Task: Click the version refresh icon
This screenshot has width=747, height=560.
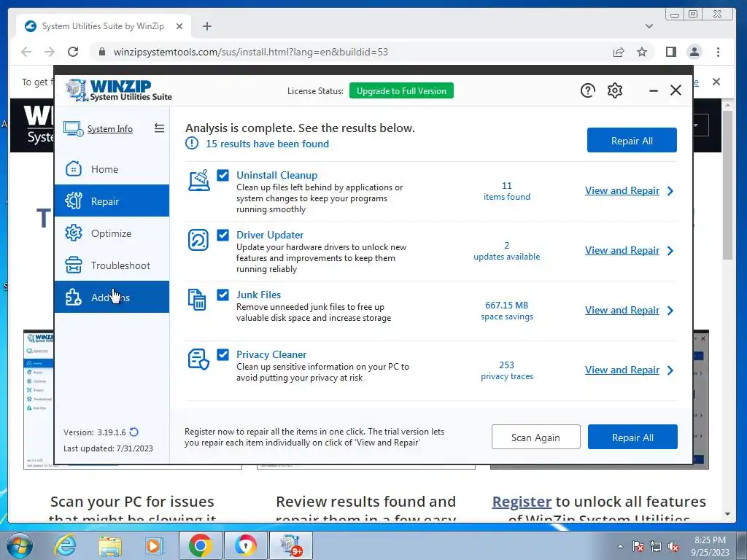Action: pos(134,432)
